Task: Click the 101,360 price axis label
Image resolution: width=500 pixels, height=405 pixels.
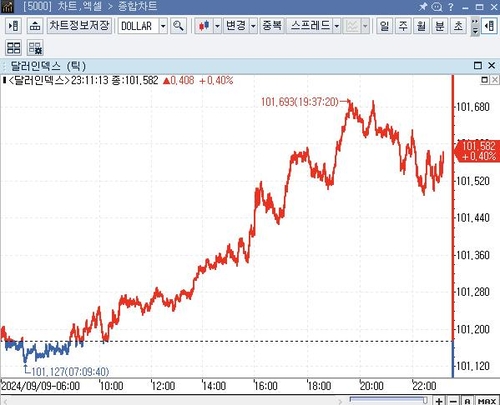Action: (x=473, y=255)
